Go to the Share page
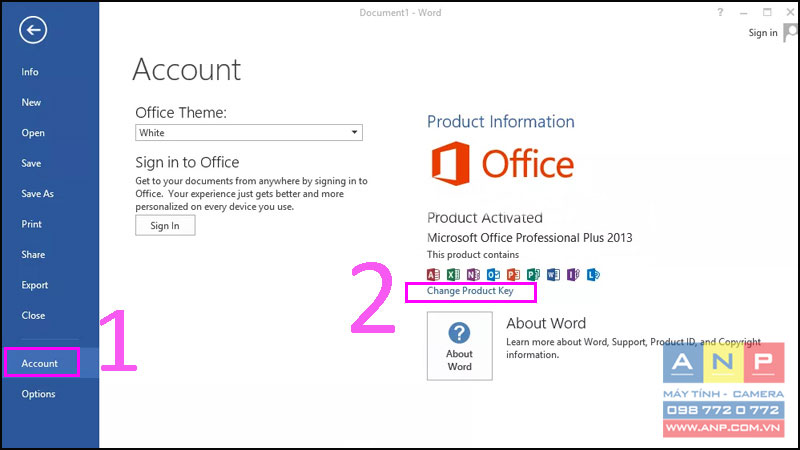Screen dimensions: 800x450 tap(33, 255)
